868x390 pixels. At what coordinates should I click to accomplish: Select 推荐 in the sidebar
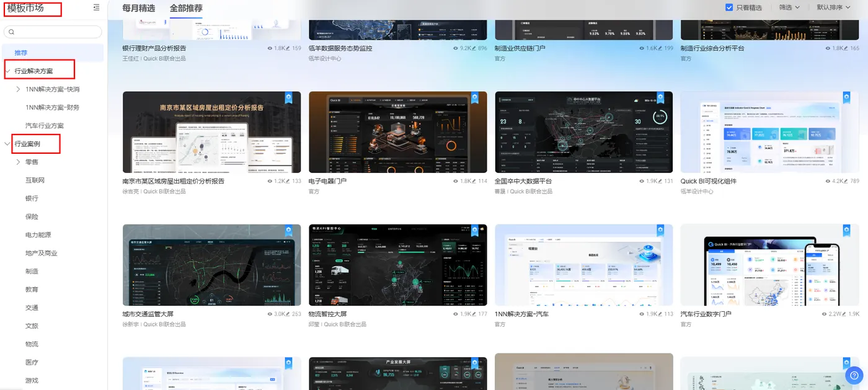click(x=53, y=53)
